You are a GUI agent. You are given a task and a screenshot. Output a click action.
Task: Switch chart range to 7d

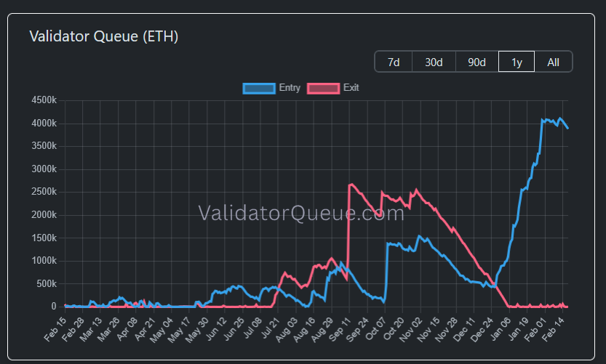(x=394, y=62)
